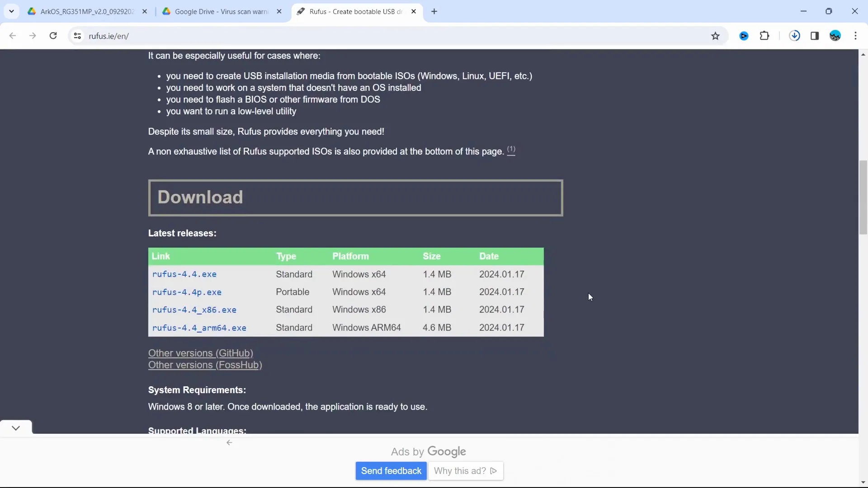This screenshot has height=488, width=868.
Task: Click the 4.6 MB size cell
Action: click(x=437, y=328)
